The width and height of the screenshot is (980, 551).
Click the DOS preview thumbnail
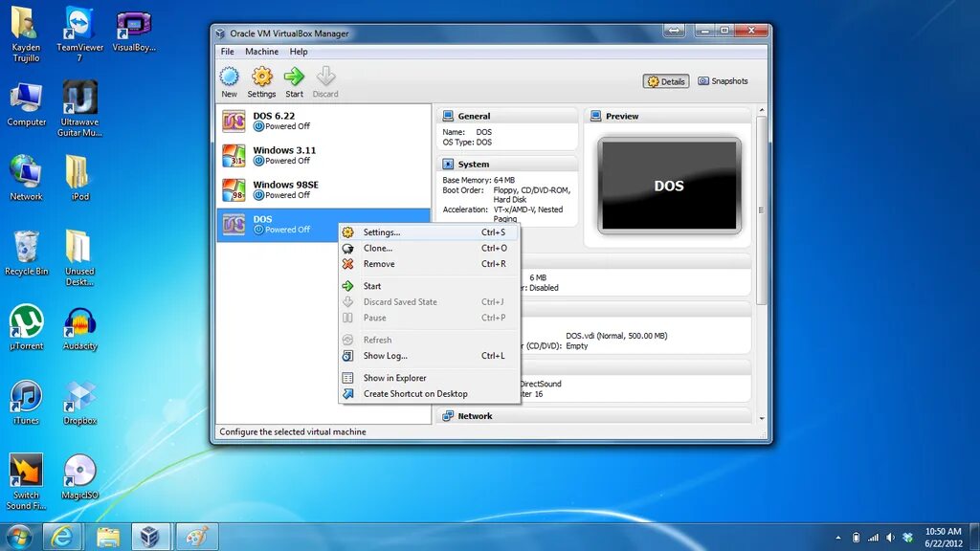pos(669,186)
